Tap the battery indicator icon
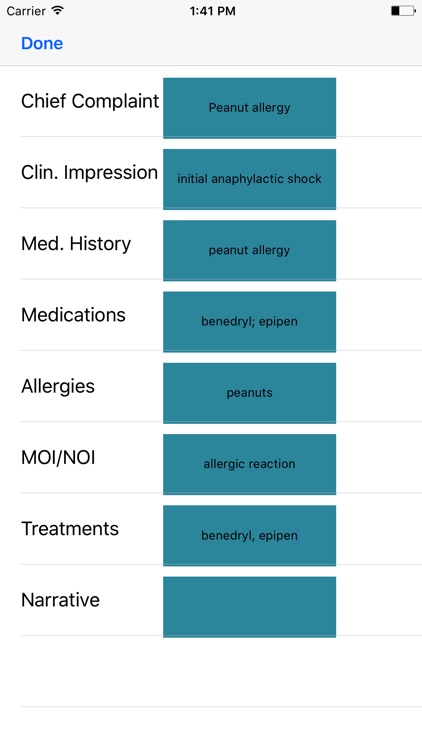 [403, 11]
